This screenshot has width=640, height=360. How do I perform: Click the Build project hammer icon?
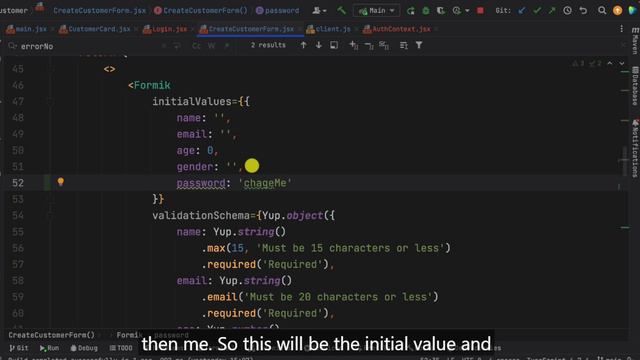341,11
